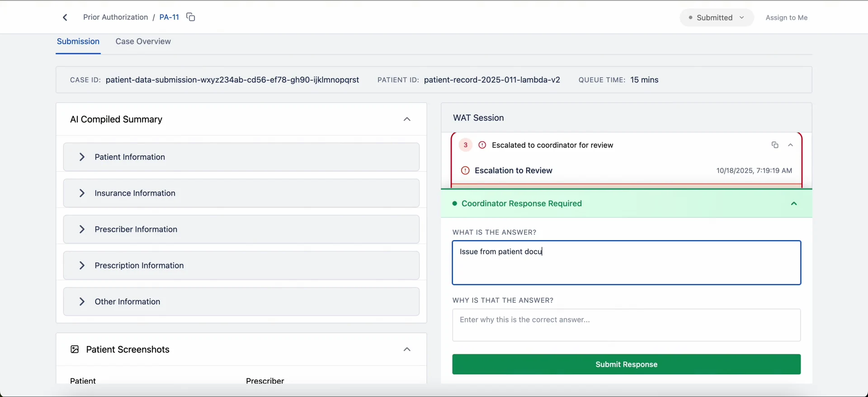Screen dimensions: 868x397
Task: Click the alert icon next to Escalated to coordinator
Action: click(x=482, y=145)
